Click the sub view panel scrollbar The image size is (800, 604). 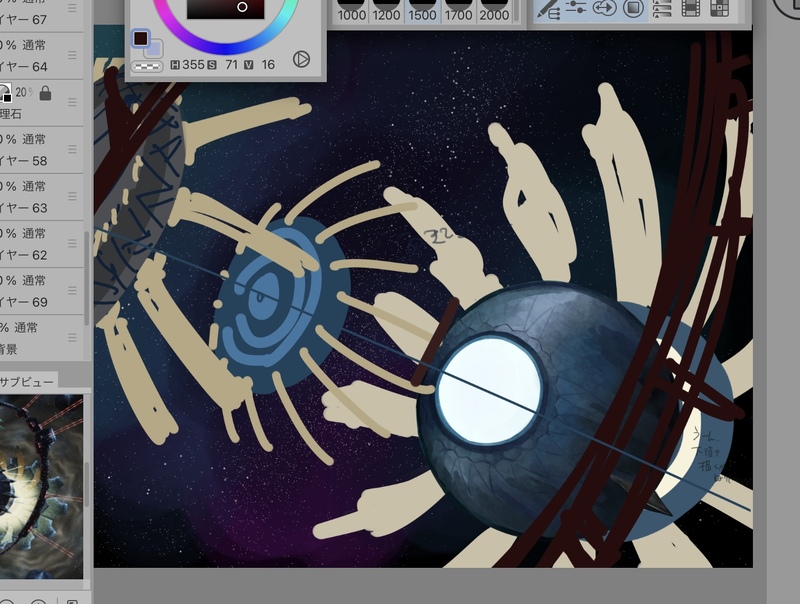point(87,485)
